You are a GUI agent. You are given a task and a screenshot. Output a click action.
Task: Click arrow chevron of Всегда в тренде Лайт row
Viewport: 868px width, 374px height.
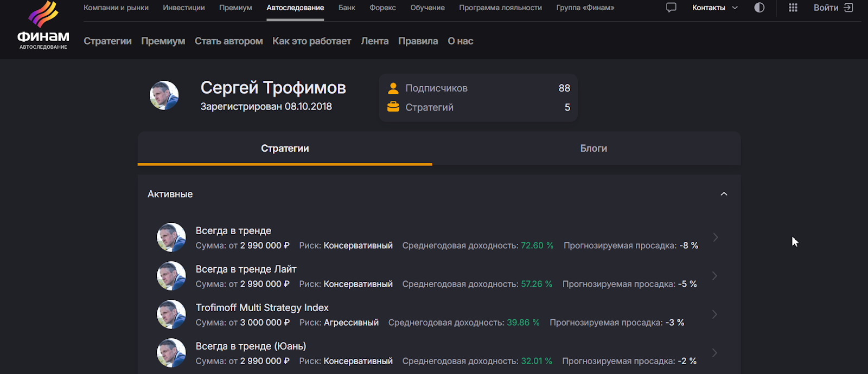715,276
